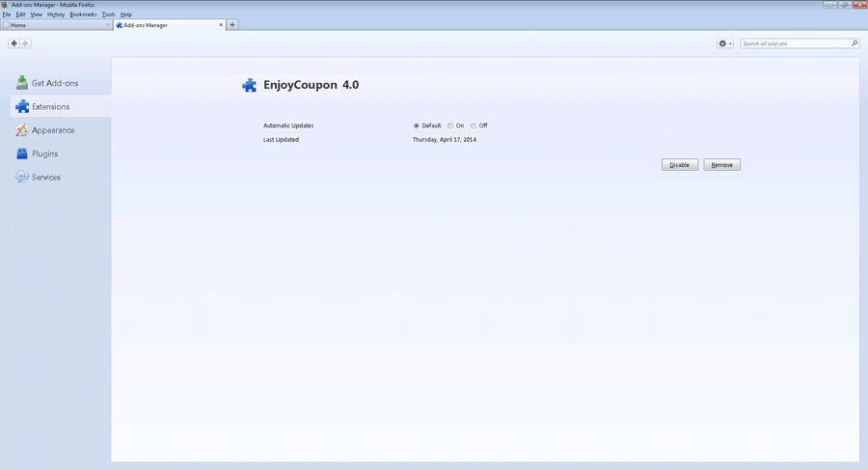
Task: Disable the EnjoyCoupon extension
Action: click(680, 165)
